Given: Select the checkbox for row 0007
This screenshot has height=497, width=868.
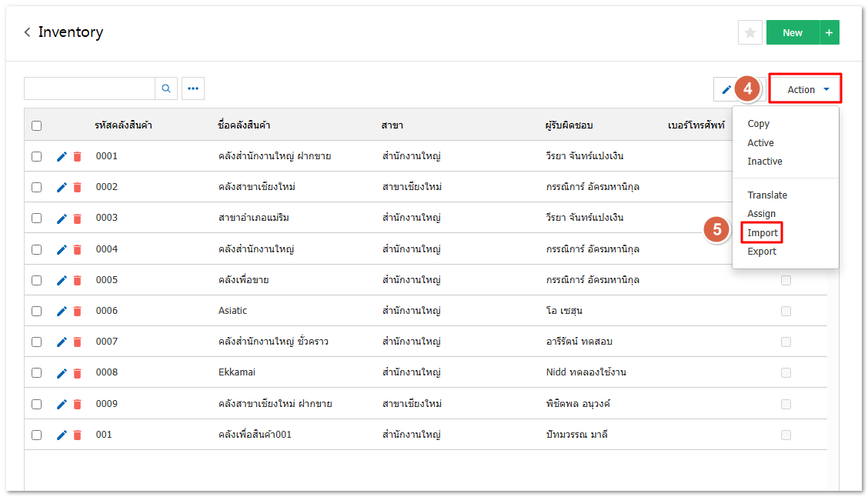Looking at the screenshot, I should 37,342.
